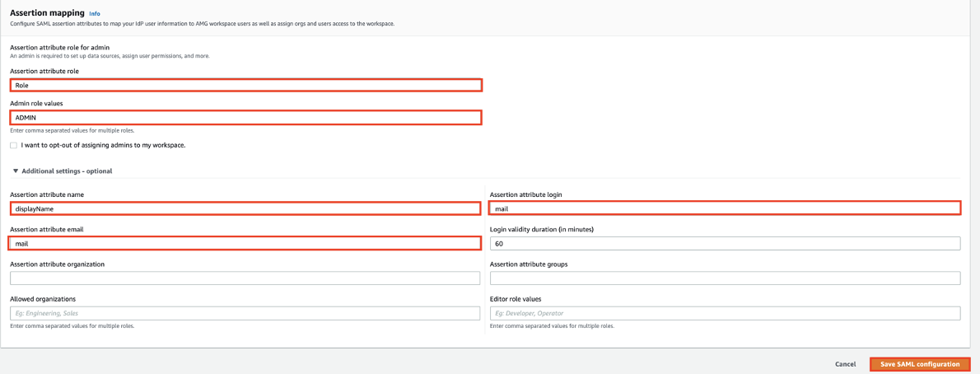Focus the Admin role values field containing ADMIN
Image resolution: width=980 pixels, height=374 pixels.
245,118
